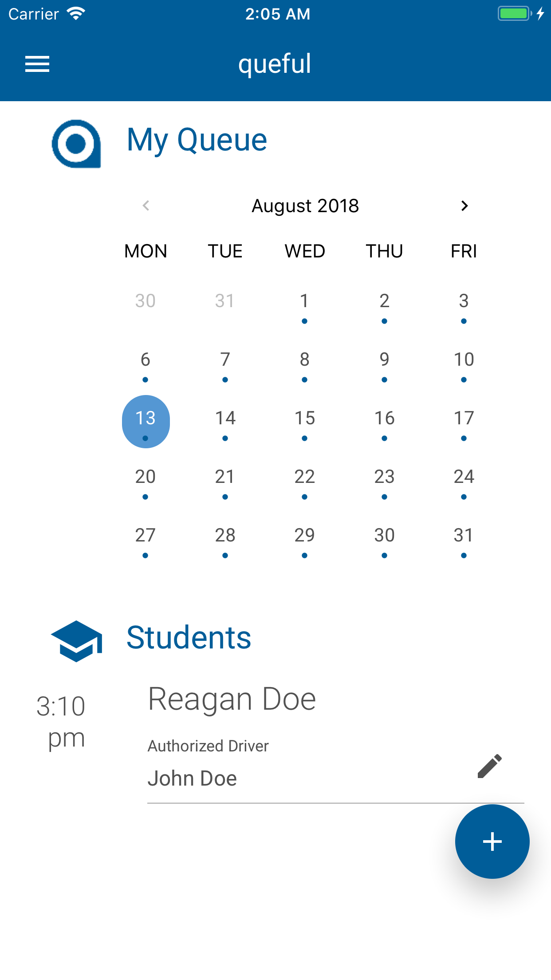The height and width of the screenshot is (980, 551).
Task: Tap the Students section heading
Action: pyautogui.click(x=189, y=638)
